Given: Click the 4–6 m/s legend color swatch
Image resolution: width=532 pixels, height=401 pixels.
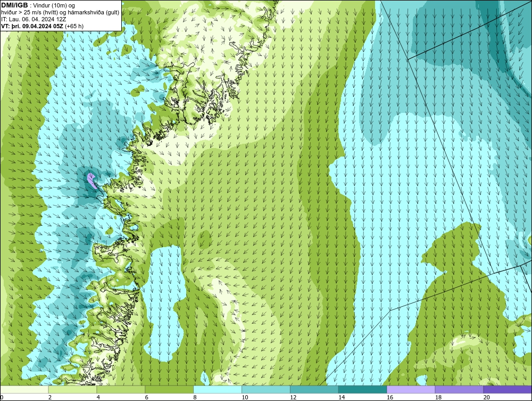Looking at the screenshot, I should pos(121,389).
